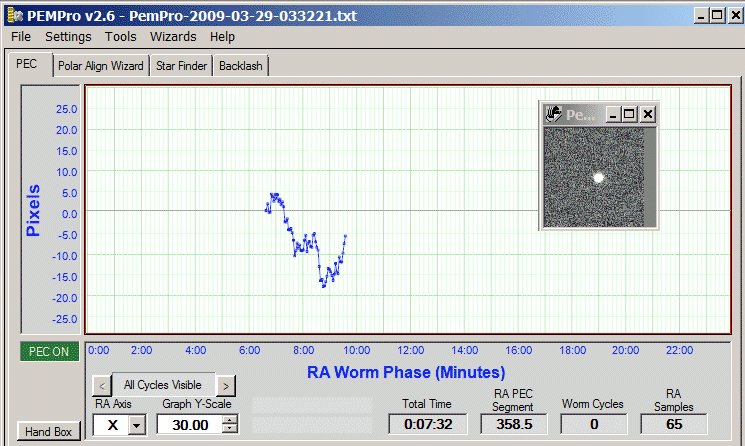The height and width of the screenshot is (446, 745).
Task: Expand the RA Axis dropdown
Action: pos(137,425)
